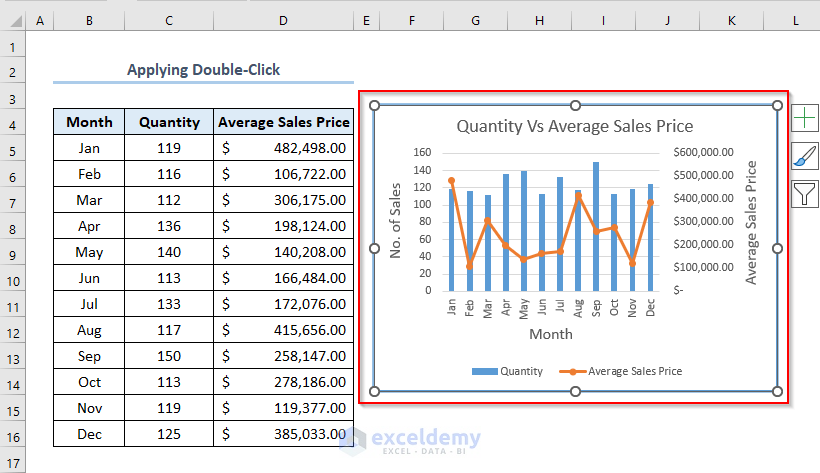Select the May cell
820x473 pixels.
pyautogui.click(x=89, y=252)
